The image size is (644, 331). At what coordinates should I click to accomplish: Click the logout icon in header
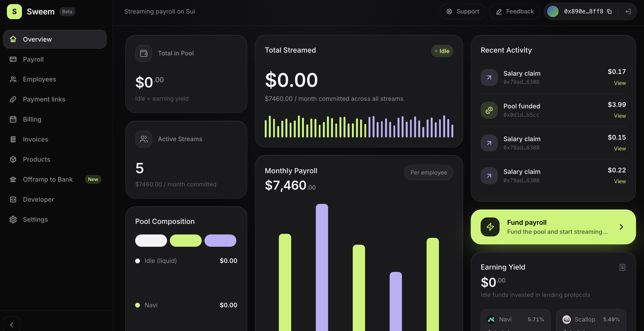tap(628, 11)
